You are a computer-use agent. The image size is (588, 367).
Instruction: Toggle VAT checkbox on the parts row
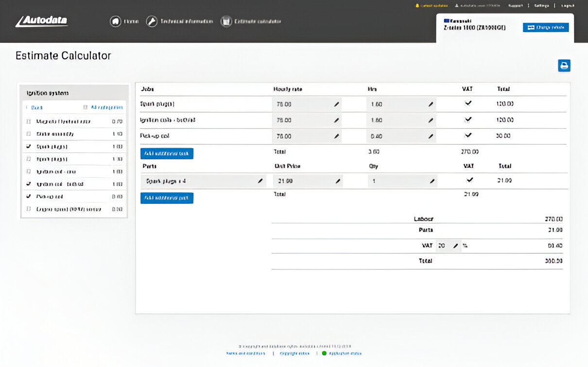tap(469, 180)
